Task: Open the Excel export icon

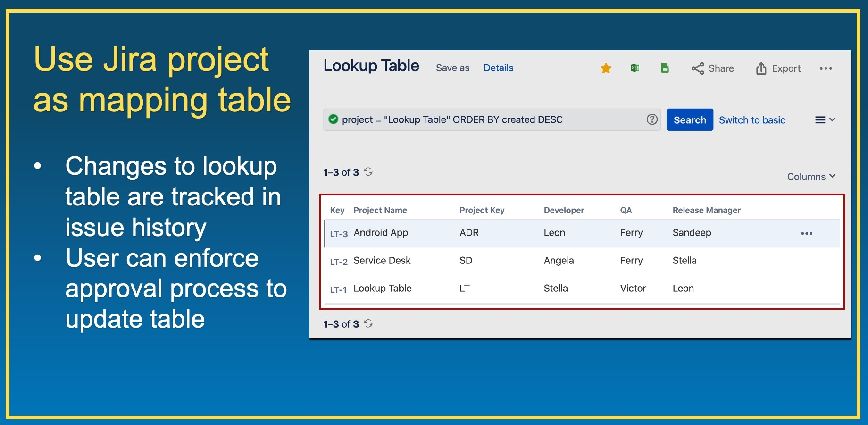Action: click(635, 68)
